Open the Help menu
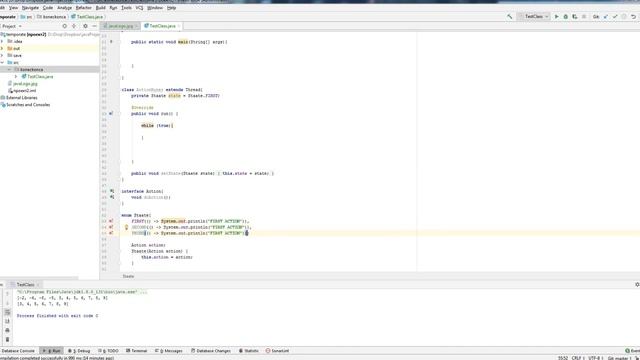640x360 pixels. coord(171,8)
